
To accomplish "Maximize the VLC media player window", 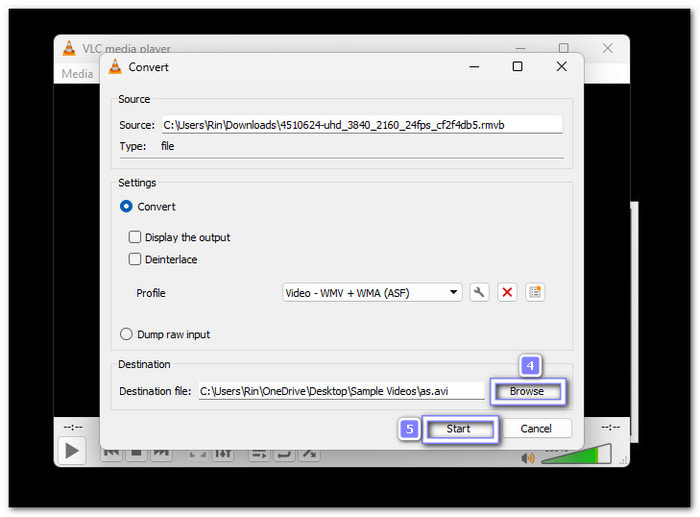I will (x=564, y=48).
